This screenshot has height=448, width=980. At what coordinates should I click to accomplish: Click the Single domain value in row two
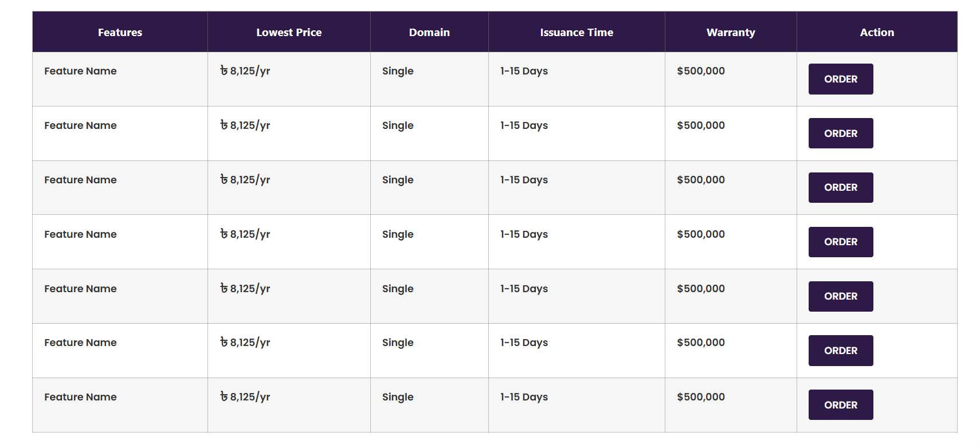click(397, 125)
